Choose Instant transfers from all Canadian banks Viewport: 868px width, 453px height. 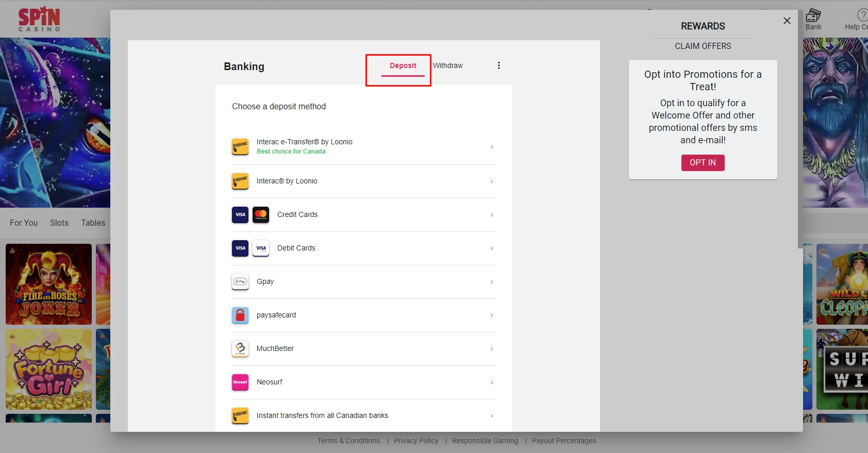[x=323, y=416]
